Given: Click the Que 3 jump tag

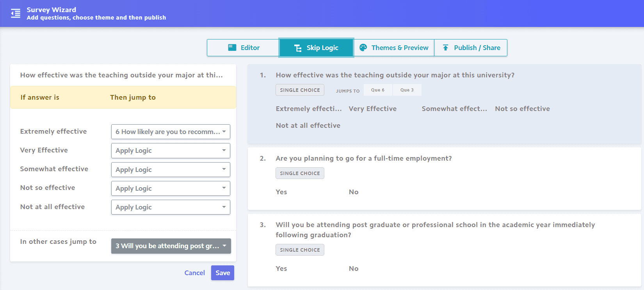Looking at the screenshot, I should (407, 90).
